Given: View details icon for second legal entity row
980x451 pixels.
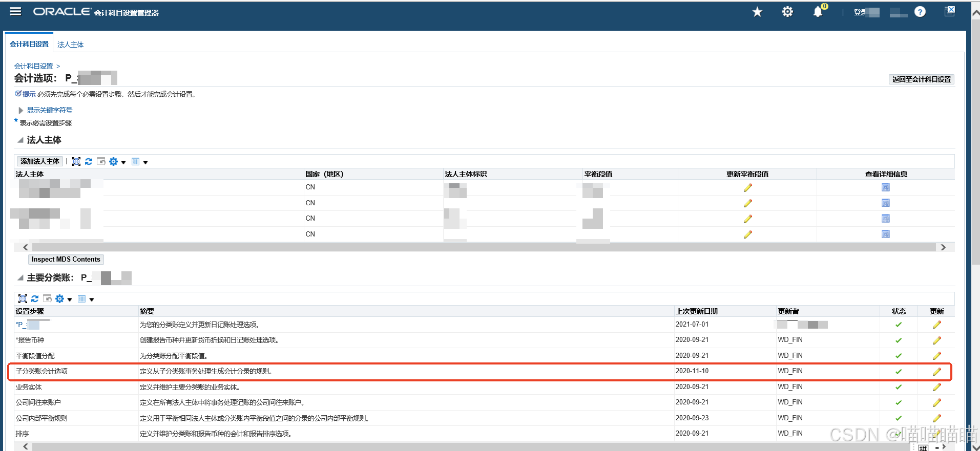Looking at the screenshot, I should tap(886, 203).
